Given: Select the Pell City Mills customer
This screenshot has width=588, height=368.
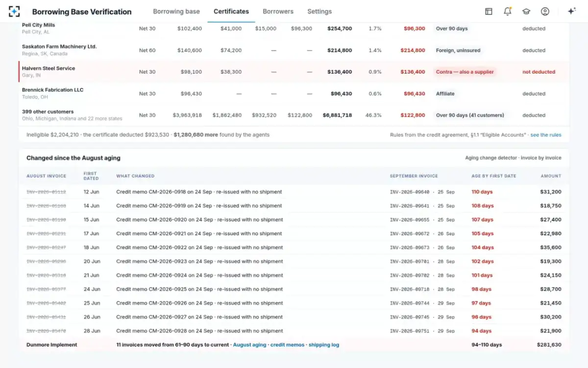Looking at the screenshot, I should (x=39, y=25).
